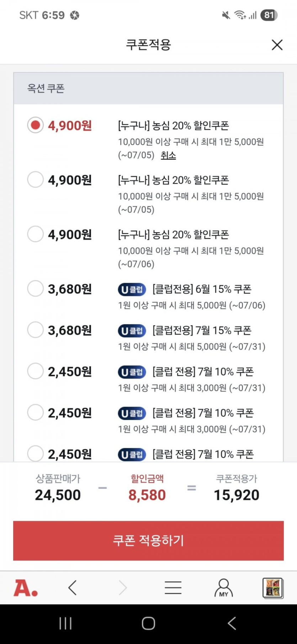Choose the 6월 15% club coupon
297x644 pixels.
pyautogui.click(x=36, y=289)
